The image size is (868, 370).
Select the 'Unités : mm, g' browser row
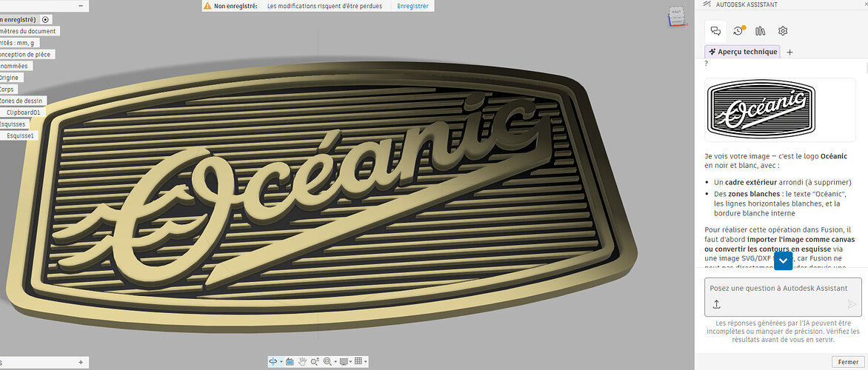tap(19, 43)
